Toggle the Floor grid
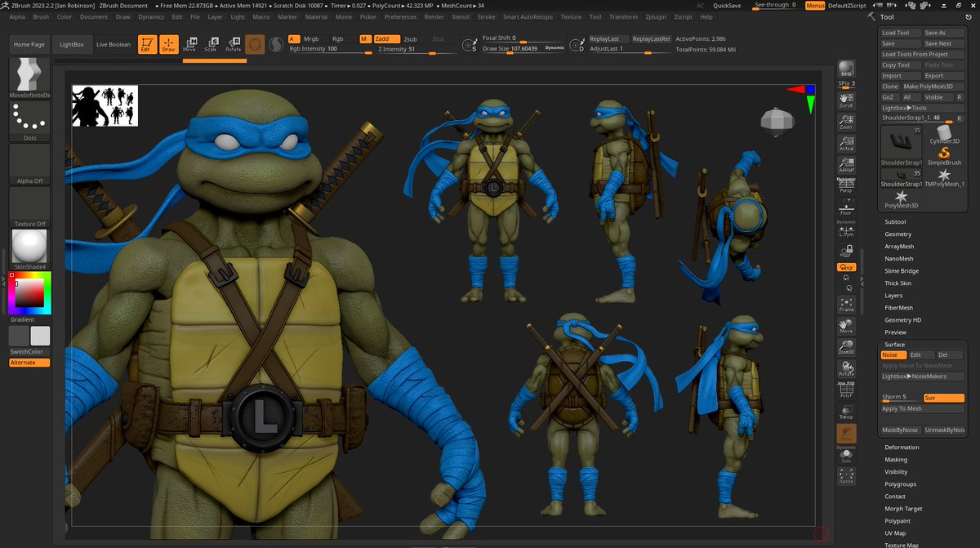 846,207
